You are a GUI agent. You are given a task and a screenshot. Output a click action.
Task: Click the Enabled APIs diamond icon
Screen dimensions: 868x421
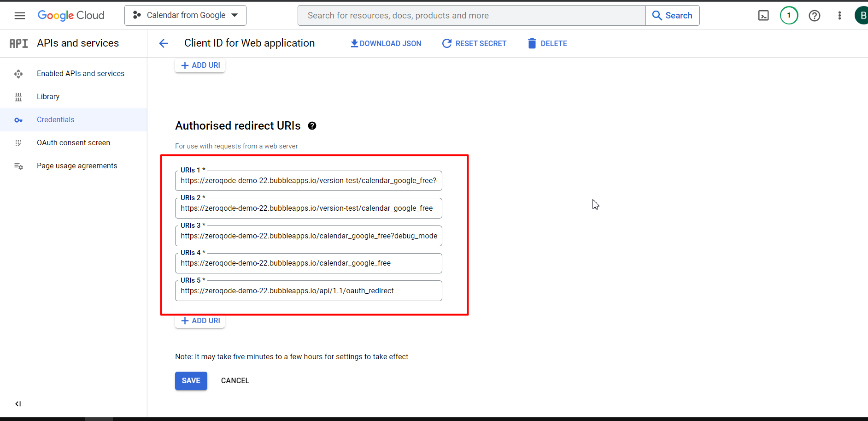click(x=18, y=74)
